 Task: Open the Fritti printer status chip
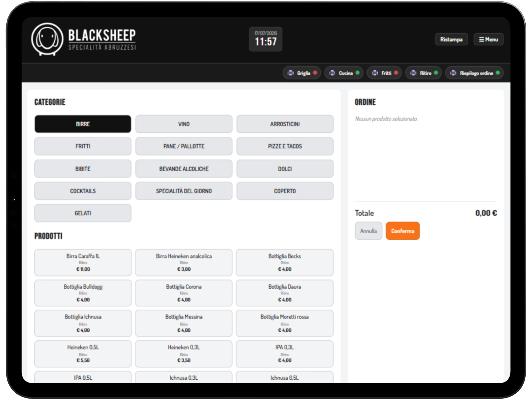(384, 73)
